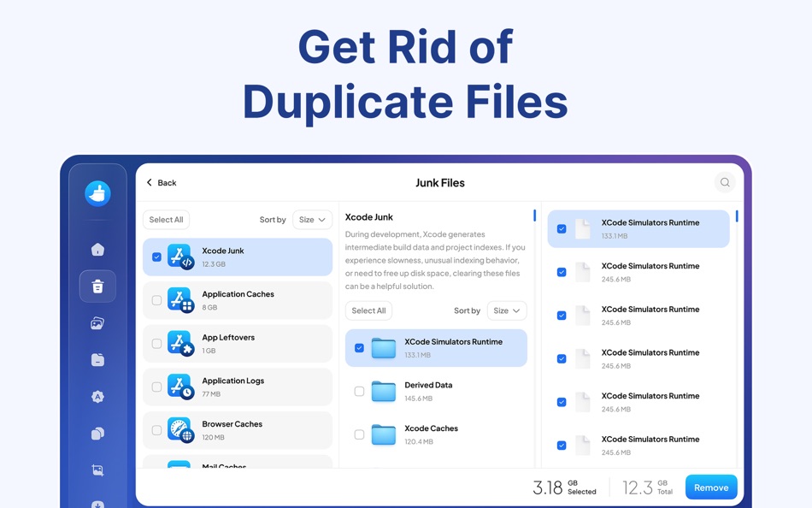Open the Duplicates stacked-pages sidebar icon
The width and height of the screenshot is (812, 508).
click(98, 434)
